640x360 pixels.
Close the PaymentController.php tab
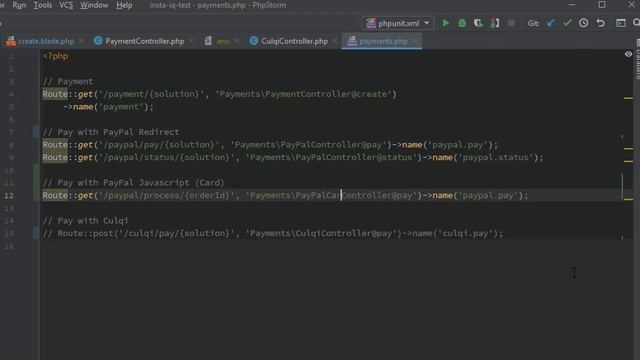(191, 41)
